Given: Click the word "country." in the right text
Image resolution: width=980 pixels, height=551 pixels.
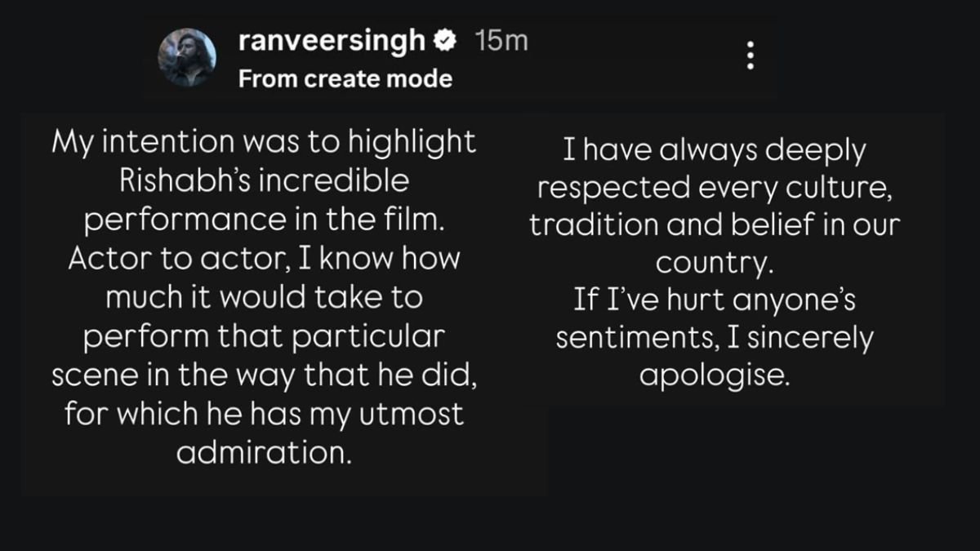Looking at the screenshot, I should (714, 264).
